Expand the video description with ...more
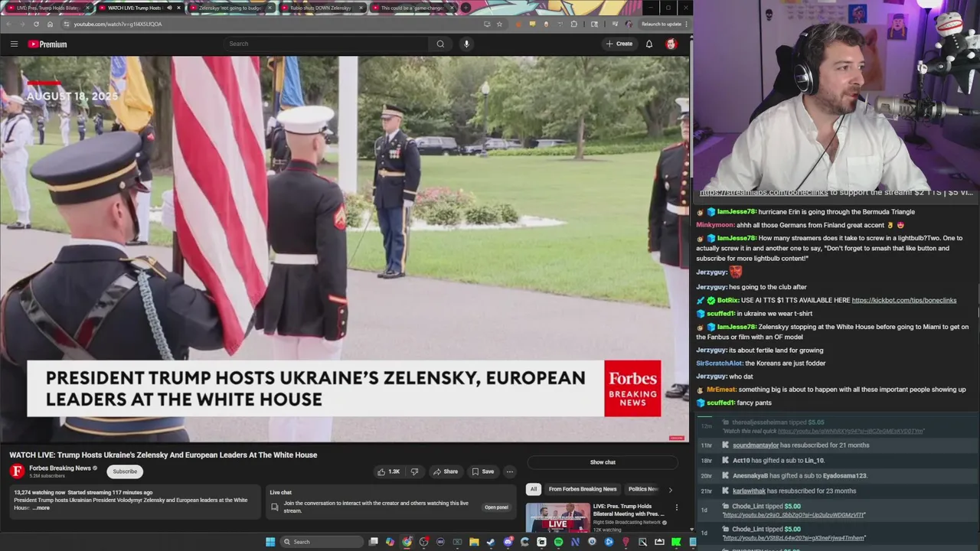Screen dimensions: 980x551 point(41,507)
